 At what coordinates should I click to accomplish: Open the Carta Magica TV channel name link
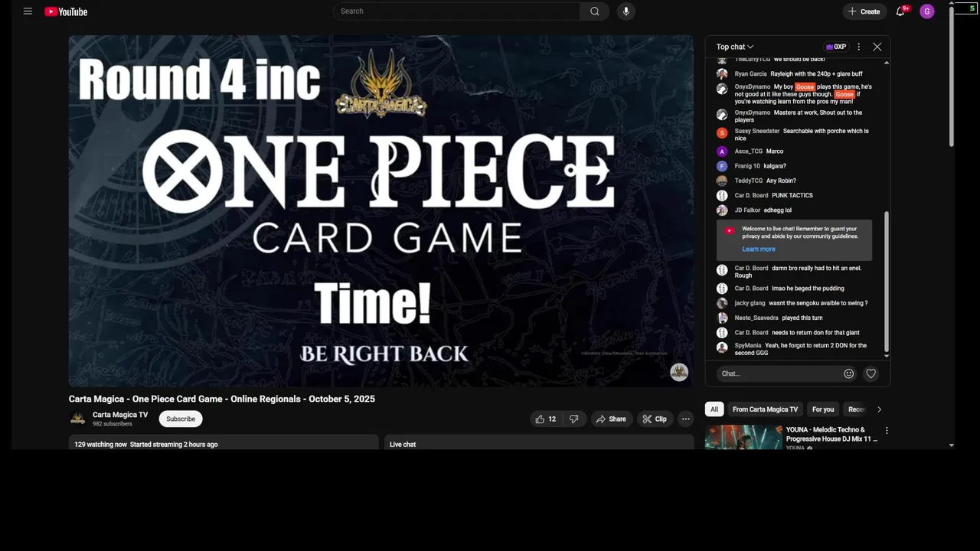click(x=120, y=415)
